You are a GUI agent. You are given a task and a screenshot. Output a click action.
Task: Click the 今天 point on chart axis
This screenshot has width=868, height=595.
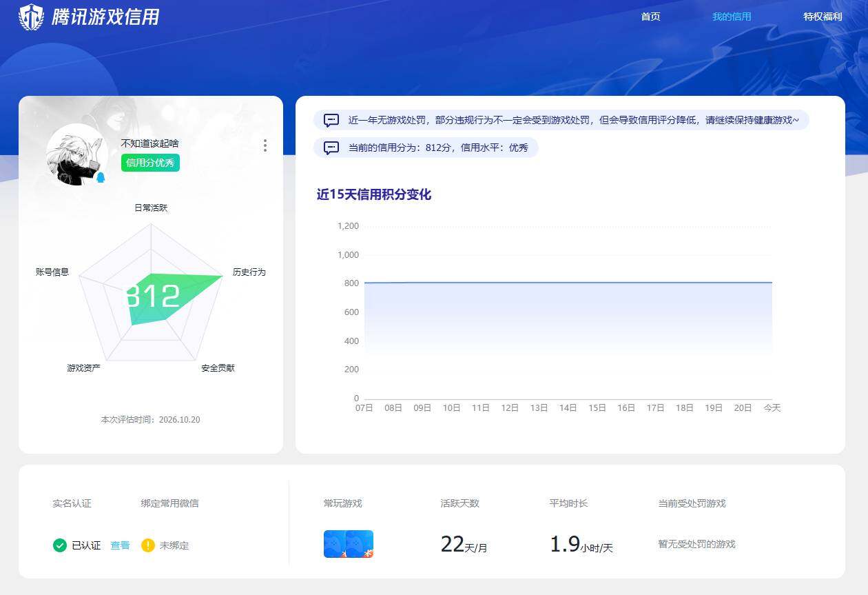click(772, 408)
